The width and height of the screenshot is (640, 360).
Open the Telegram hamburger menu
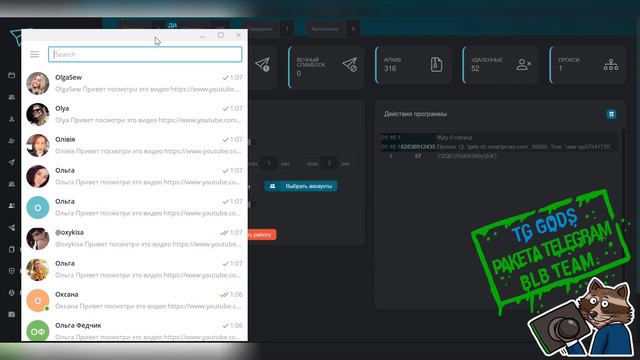coord(35,54)
